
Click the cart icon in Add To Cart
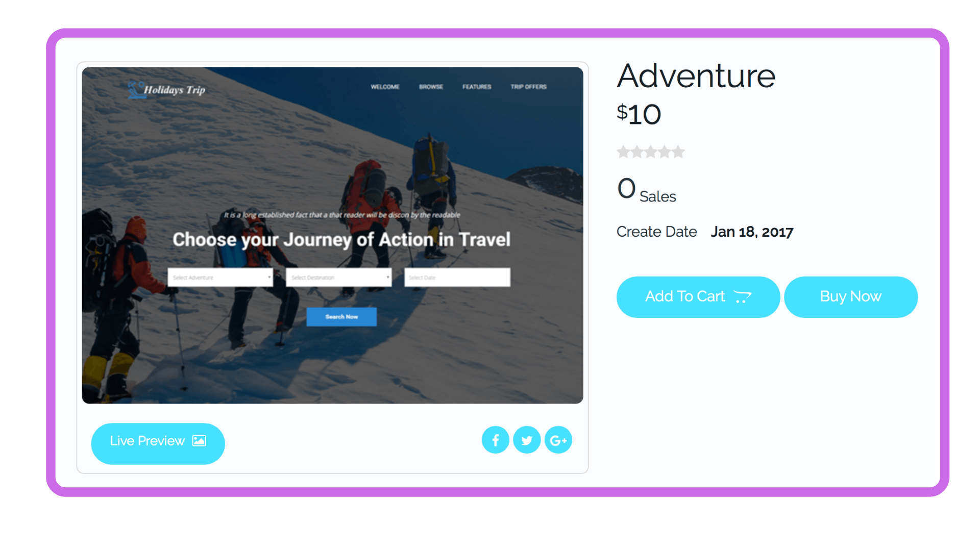[x=742, y=296]
